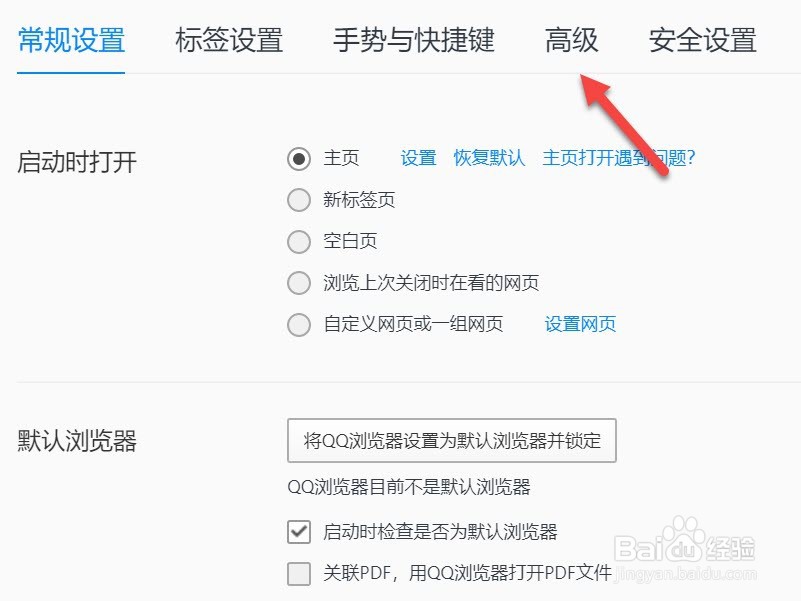Viewport: 801px width, 601px height.
Task: Open the homepage 设置 link
Action: (417, 158)
